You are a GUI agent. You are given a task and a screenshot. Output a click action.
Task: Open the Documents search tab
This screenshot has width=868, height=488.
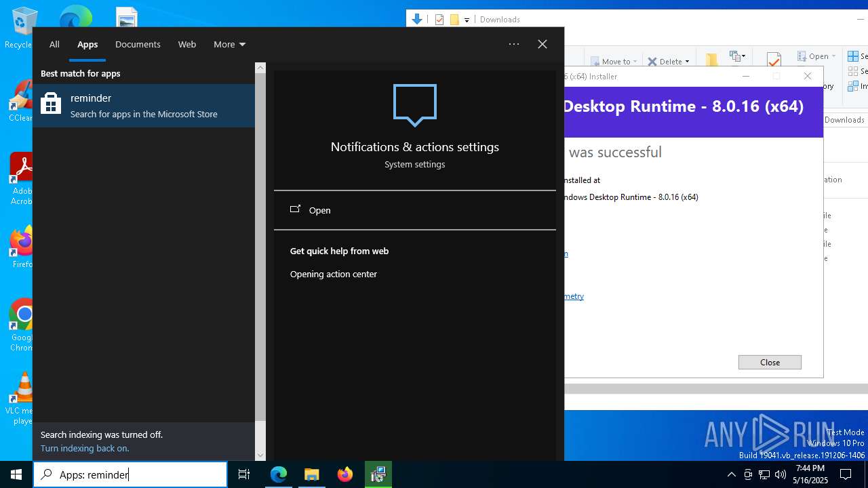pyautogui.click(x=138, y=44)
